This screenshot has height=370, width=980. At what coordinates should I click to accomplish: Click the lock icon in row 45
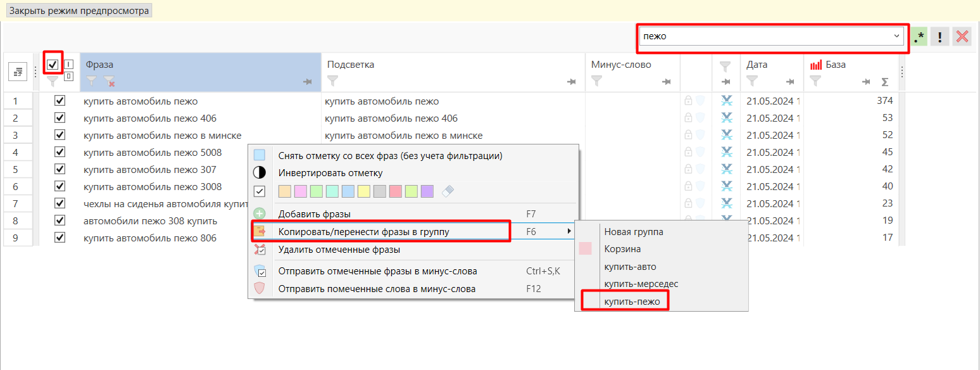(x=688, y=152)
